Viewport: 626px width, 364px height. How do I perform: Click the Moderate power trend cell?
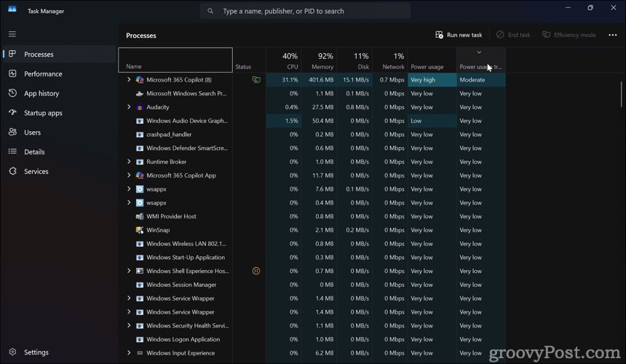coord(481,80)
